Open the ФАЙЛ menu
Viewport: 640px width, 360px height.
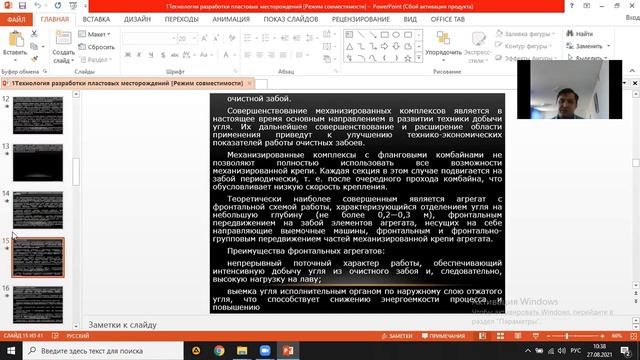(16, 19)
